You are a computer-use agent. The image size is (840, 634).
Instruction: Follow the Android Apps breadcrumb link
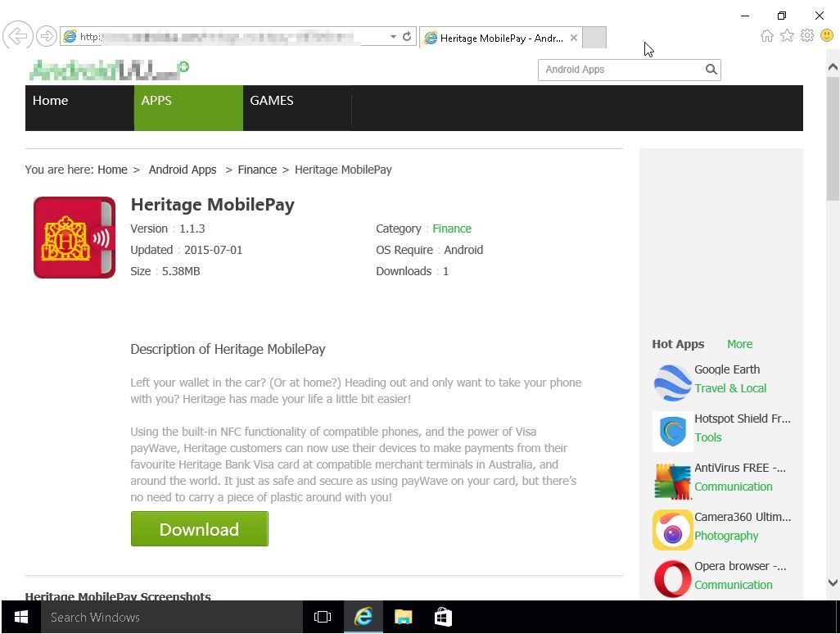coord(183,170)
